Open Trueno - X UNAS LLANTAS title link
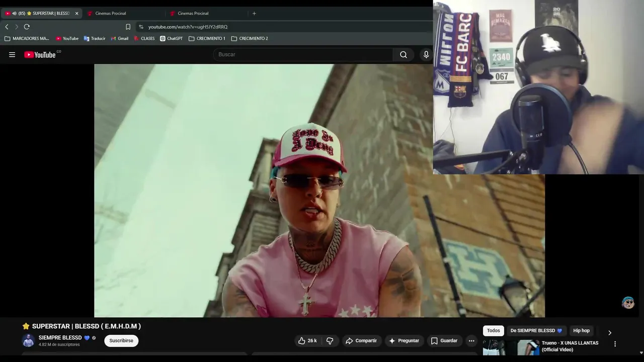Screen dimensions: 644x362 [x=570, y=346]
